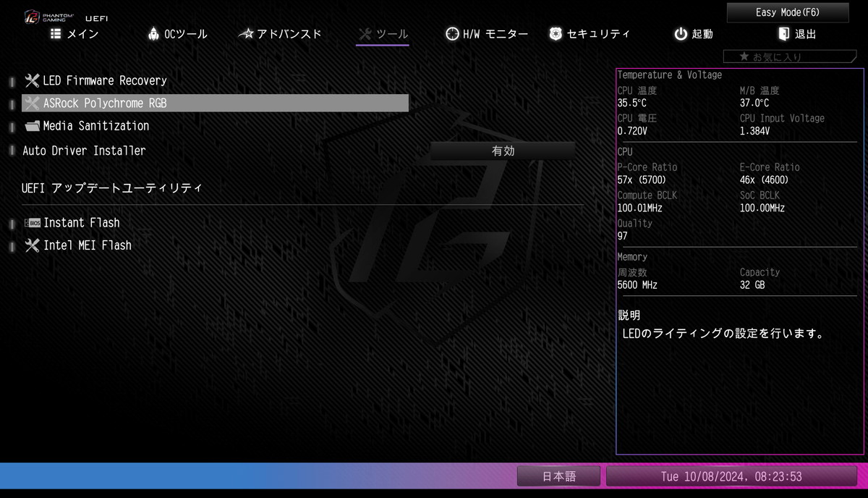Viewport: 868px width, 498px height.
Task: Click the 起動 power icon
Action: pos(681,34)
